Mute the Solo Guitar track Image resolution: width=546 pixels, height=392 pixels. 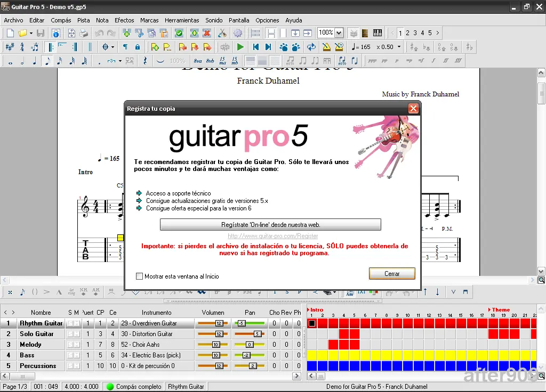tap(77, 334)
